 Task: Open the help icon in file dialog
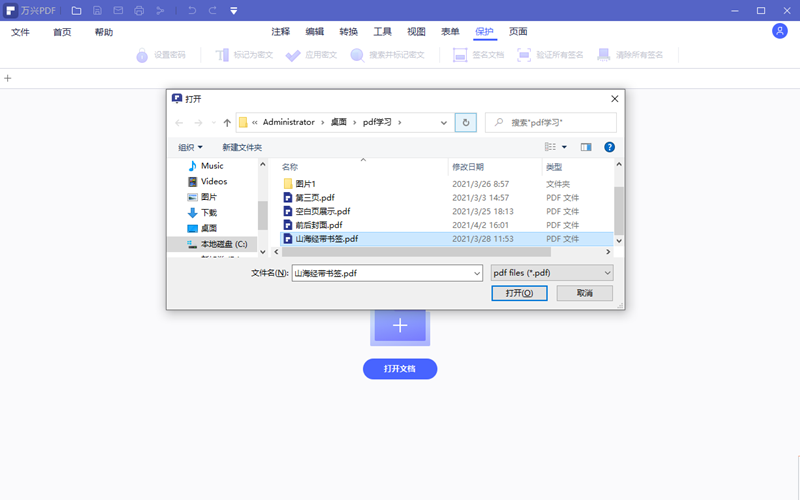(609, 147)
